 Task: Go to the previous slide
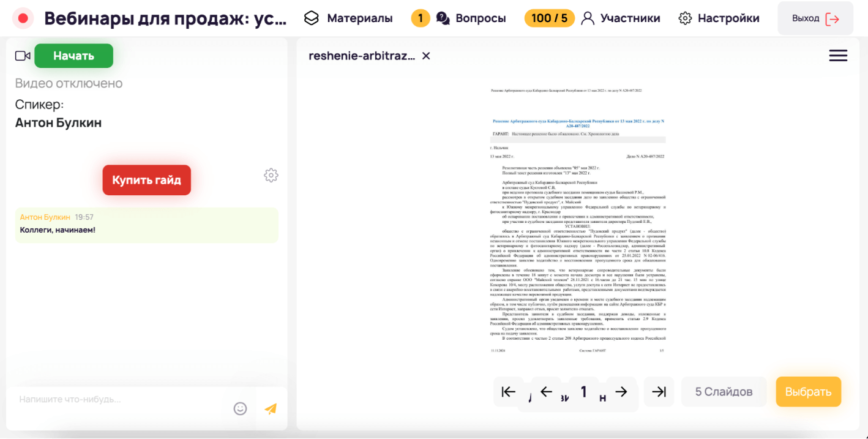[547, 392]
